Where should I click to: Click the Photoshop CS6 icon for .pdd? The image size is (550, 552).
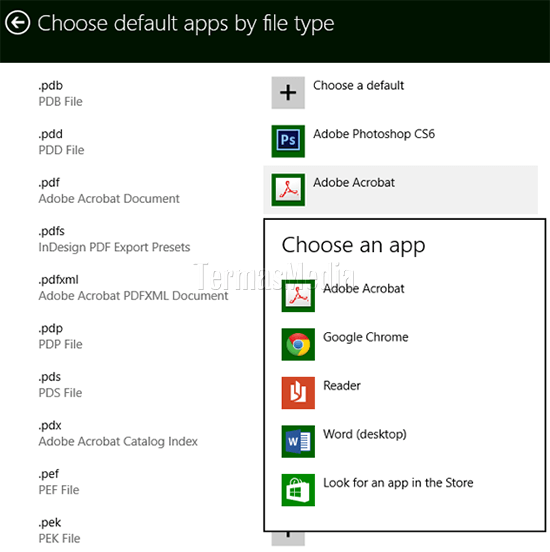[288, 141]
